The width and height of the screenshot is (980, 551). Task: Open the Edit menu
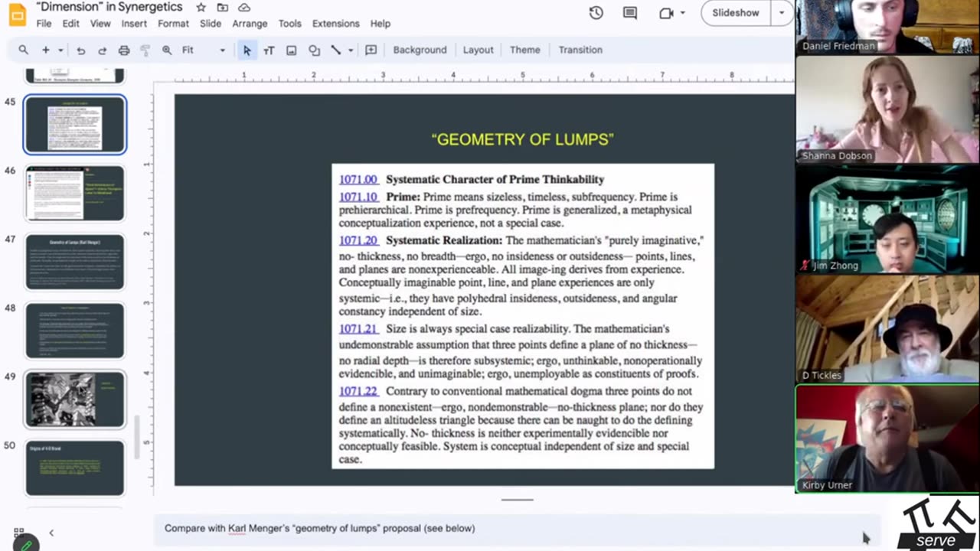[70, 24]
